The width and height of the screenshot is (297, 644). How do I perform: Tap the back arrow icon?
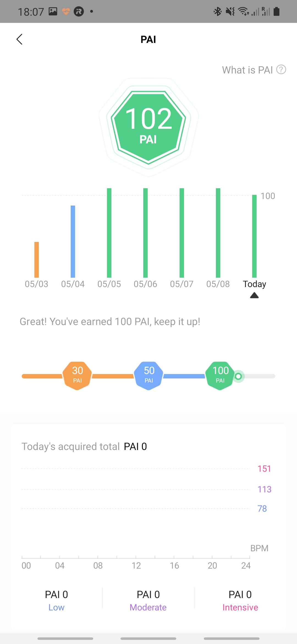pos(20,39)
